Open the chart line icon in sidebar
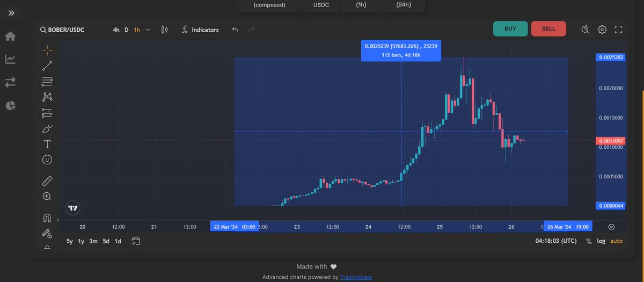The image size is (644, 282). pos(10,59)
